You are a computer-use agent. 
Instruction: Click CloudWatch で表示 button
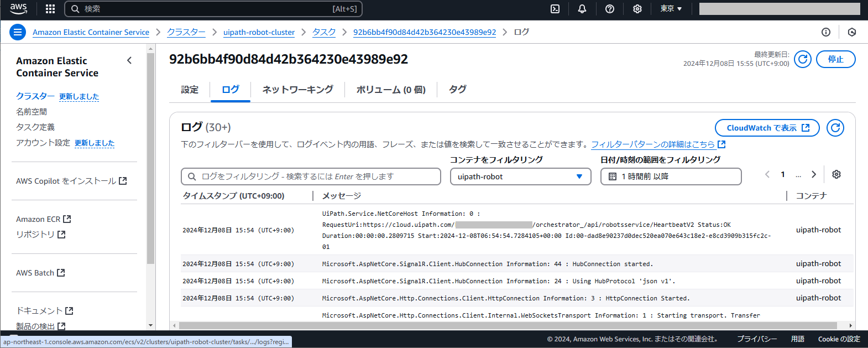(767, 128)
